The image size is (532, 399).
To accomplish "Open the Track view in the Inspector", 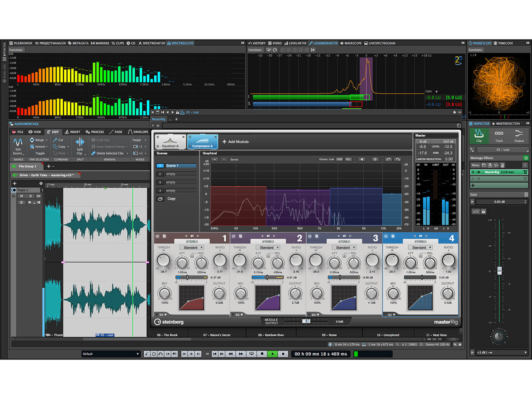I will click(499, 136).
